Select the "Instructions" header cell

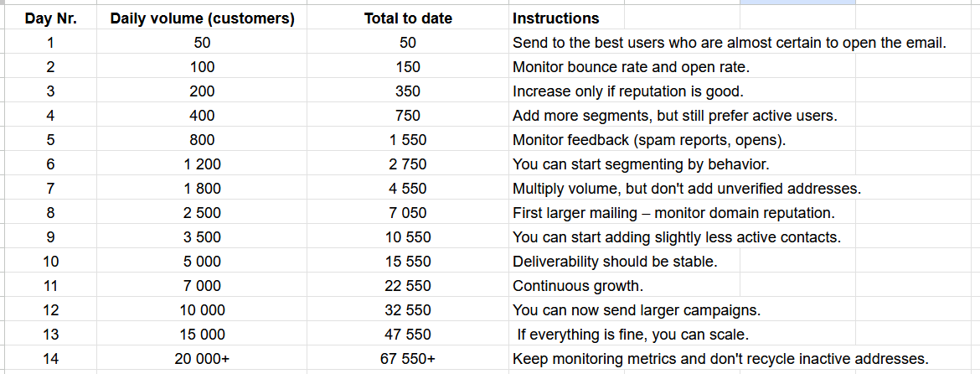[555, 18]
